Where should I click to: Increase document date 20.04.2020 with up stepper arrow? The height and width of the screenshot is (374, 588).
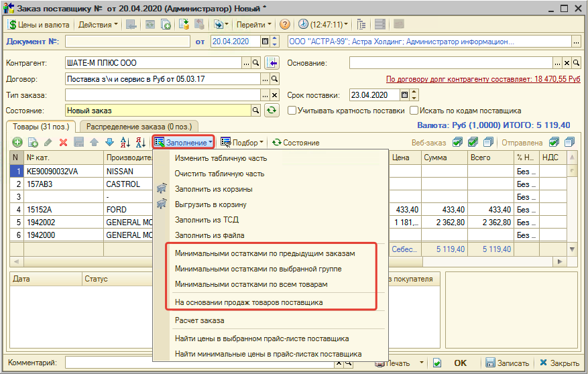click(x=274, y=39)
